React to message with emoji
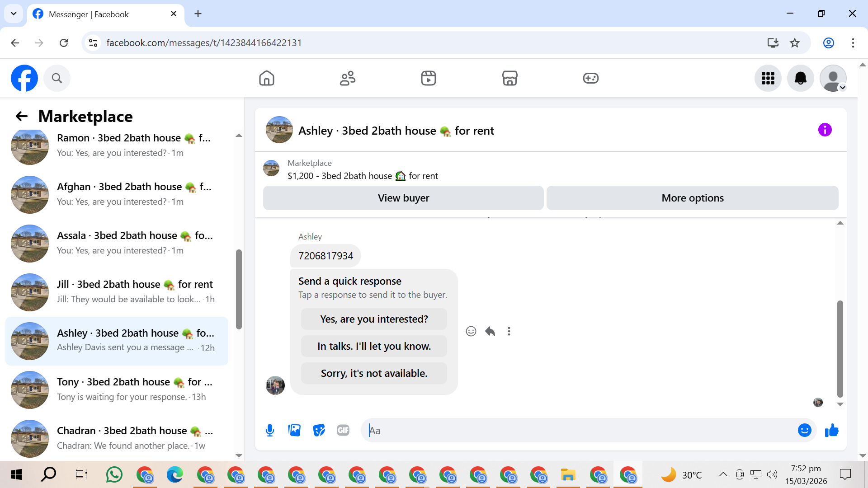Image resolution: width=868 pixels, height=488 pixels. [471, 332]
